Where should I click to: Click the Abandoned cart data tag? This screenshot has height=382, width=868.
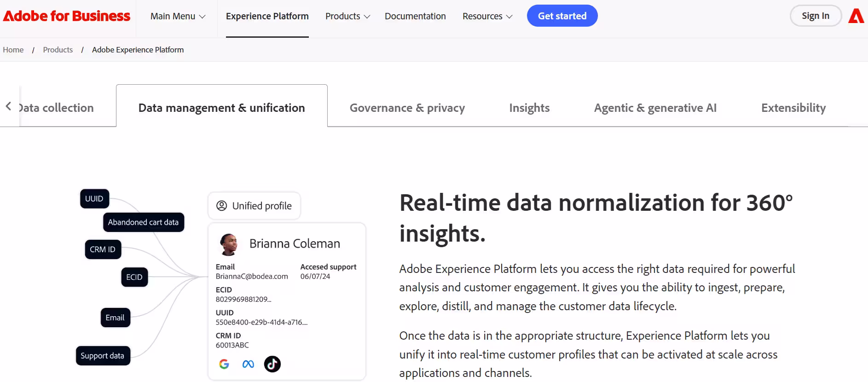(144, 222)
